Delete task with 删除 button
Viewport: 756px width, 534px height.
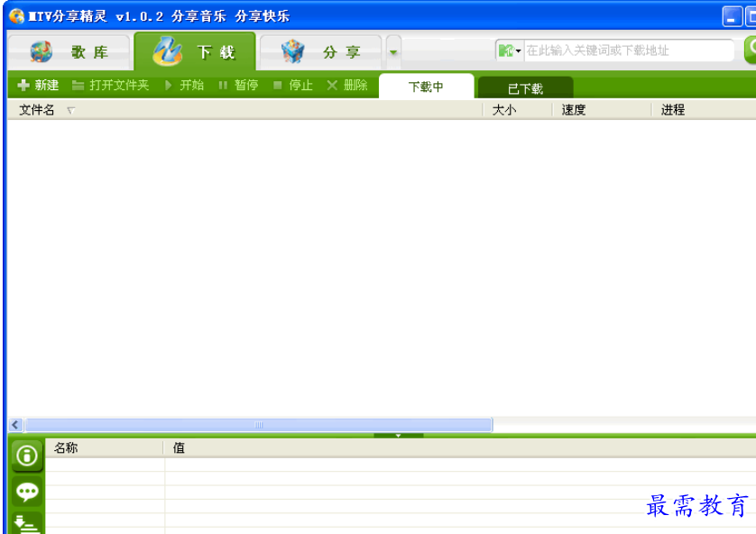(347, 86)
